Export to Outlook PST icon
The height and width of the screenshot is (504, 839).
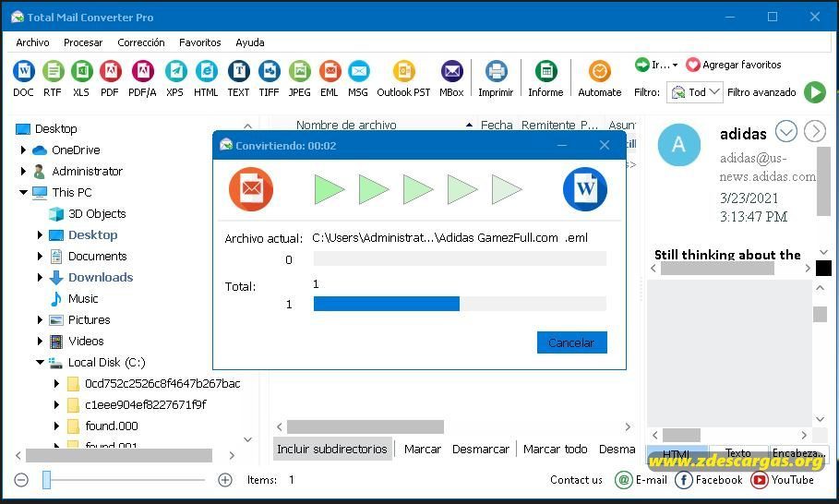[404, 71]
